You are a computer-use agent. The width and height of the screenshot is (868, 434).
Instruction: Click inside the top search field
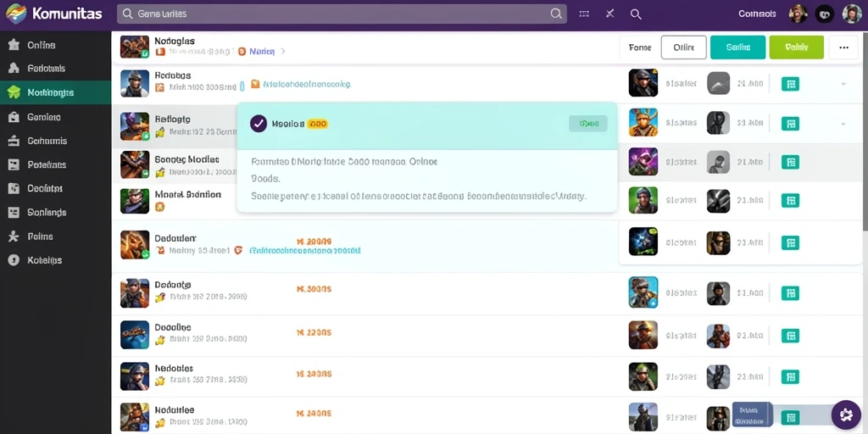click(342, 14)
